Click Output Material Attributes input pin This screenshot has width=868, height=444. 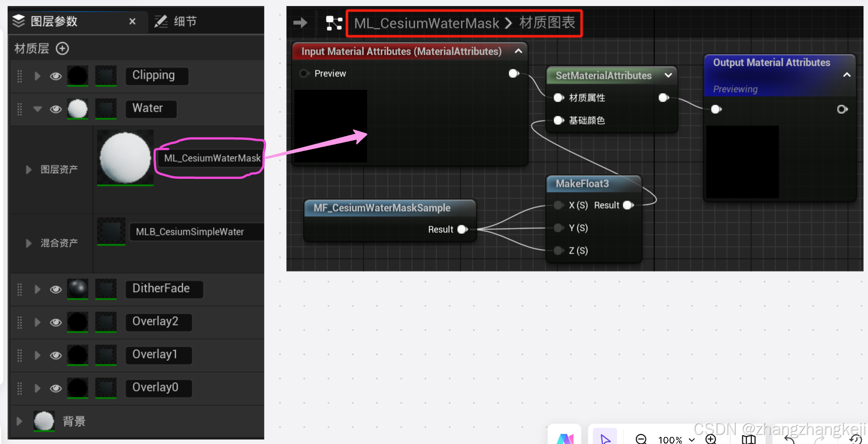716,110
